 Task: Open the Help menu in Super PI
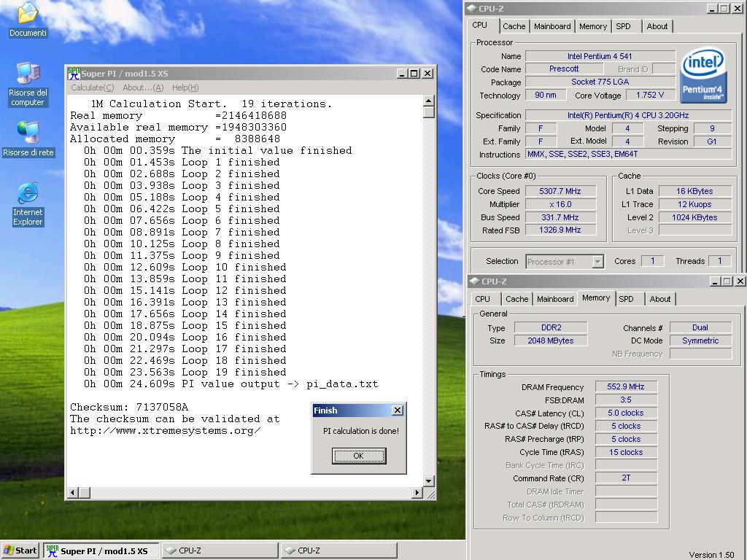coord(185,87)
